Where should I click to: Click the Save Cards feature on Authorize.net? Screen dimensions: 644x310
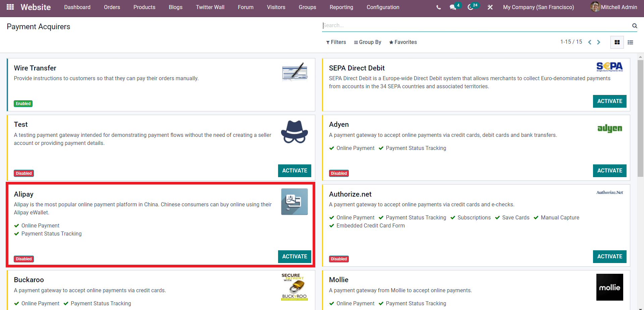click(516, 218)
